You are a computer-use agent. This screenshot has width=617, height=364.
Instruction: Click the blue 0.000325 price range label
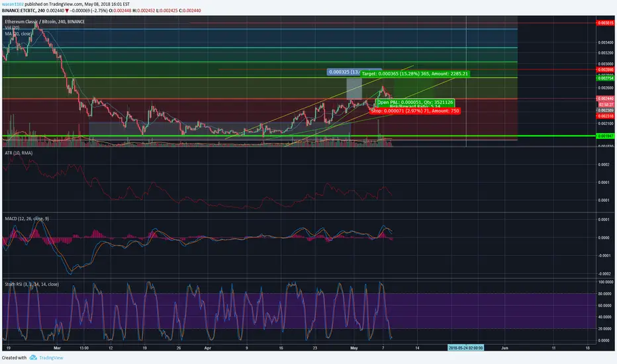click(344, 72)
